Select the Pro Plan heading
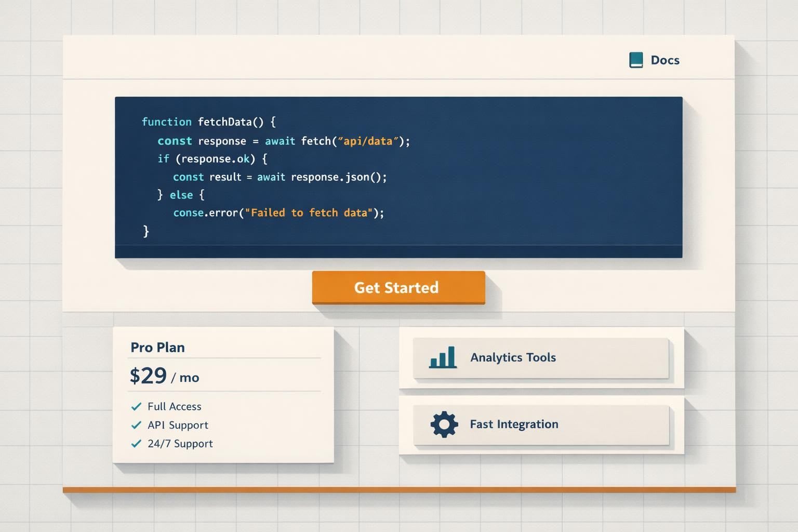 tap(157, 347)
